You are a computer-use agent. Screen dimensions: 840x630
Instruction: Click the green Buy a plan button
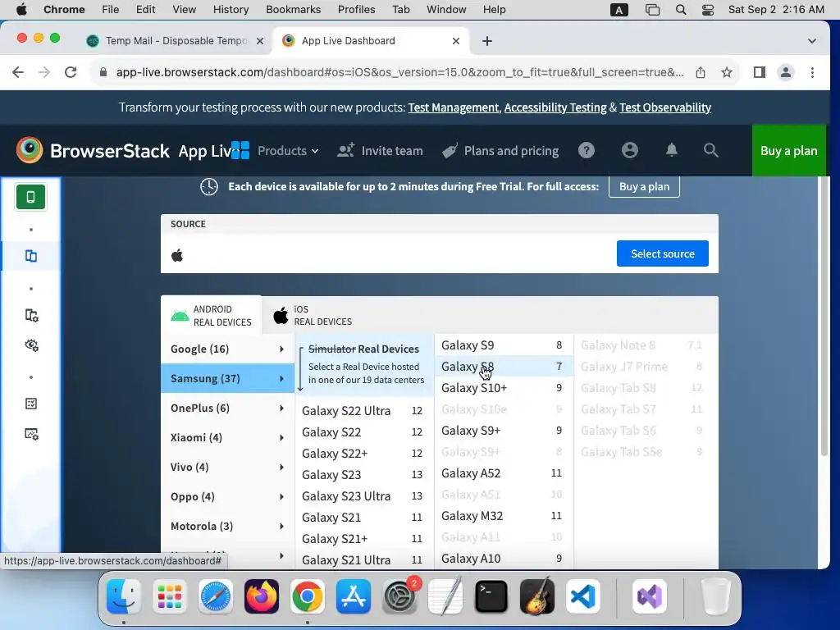click(x=788, y=151)
